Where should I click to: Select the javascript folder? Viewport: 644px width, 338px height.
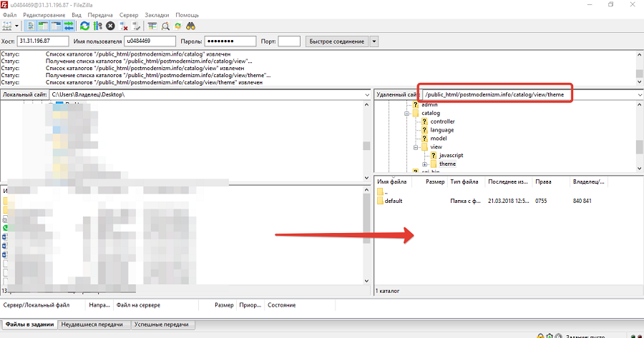[451, 156]
